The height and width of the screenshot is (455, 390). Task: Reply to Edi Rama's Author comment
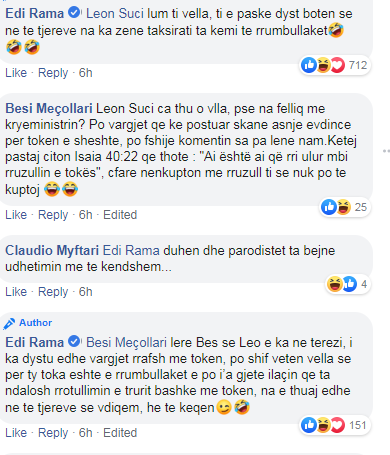(53, 433)
